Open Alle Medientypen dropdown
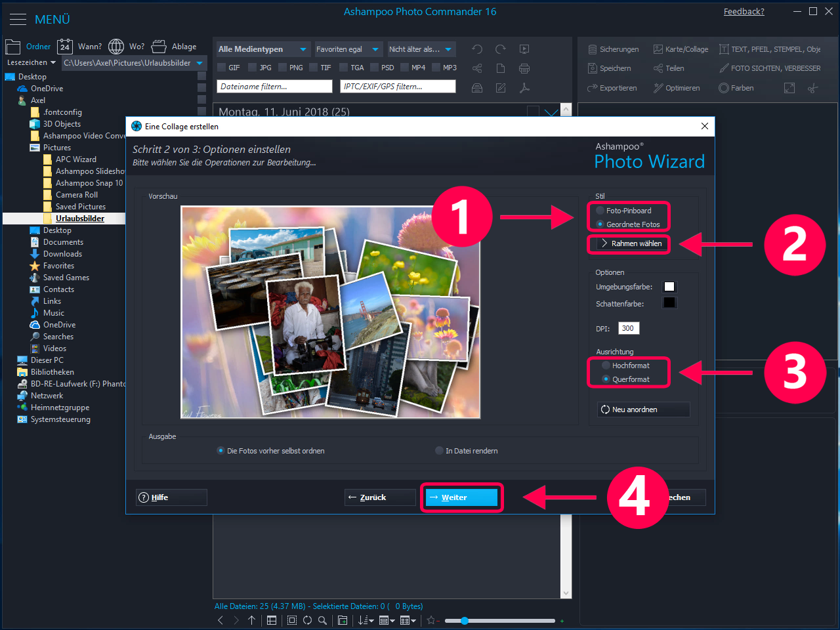 [x=262, y=49]
